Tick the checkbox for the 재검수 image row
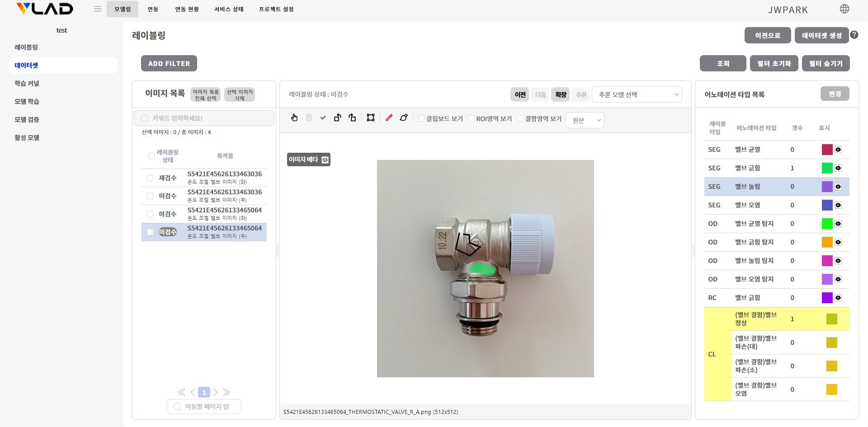Viewport: 868px width, 427px height. (150, 178)
